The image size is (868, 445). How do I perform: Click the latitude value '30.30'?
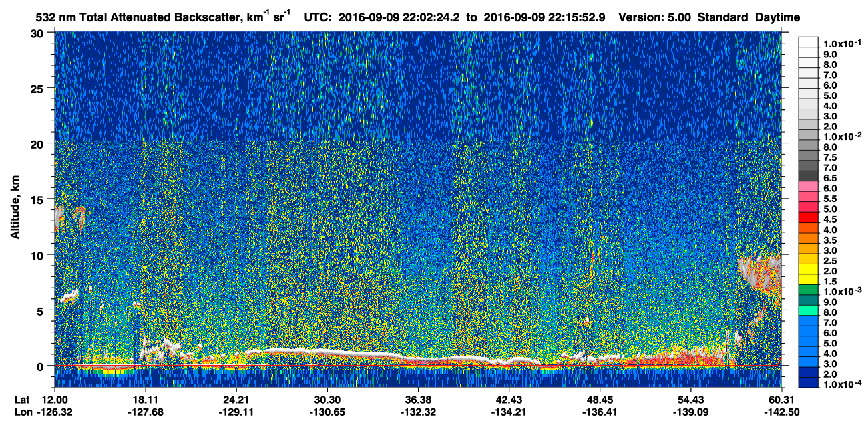click(x=327, y=400)
